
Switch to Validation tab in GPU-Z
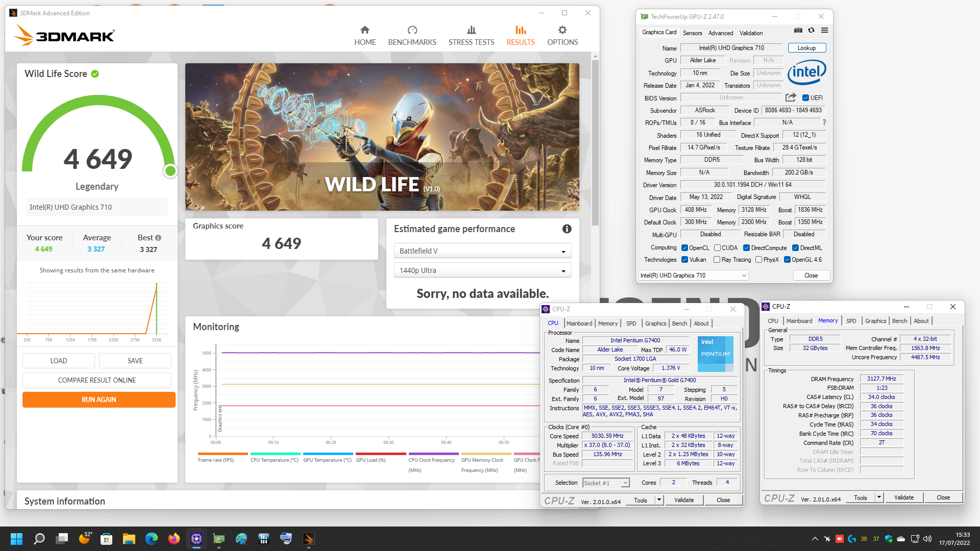pos(751,33)
